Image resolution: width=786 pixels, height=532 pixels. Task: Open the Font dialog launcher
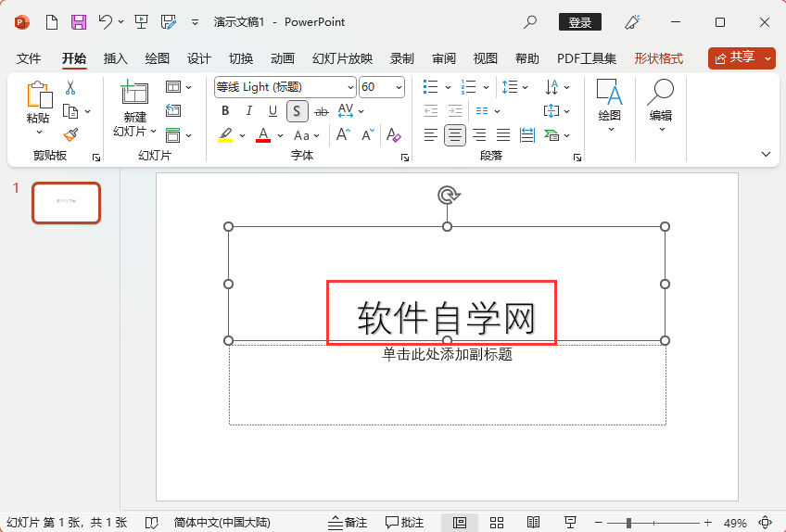coord(405,158)
